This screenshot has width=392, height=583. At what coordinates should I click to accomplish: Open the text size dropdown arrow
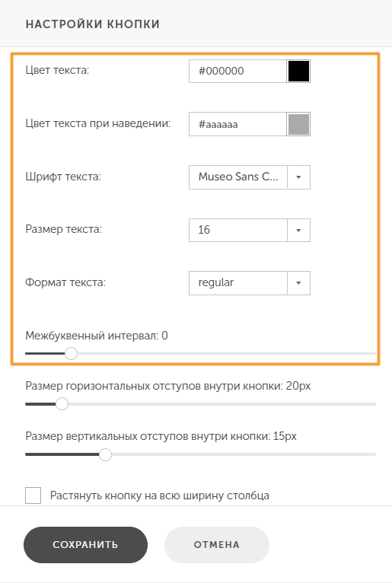298,231
